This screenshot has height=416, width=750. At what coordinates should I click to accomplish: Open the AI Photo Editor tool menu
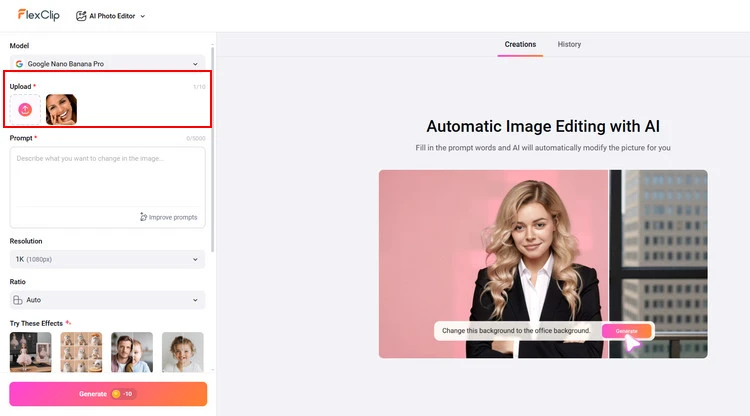(110, 16)
